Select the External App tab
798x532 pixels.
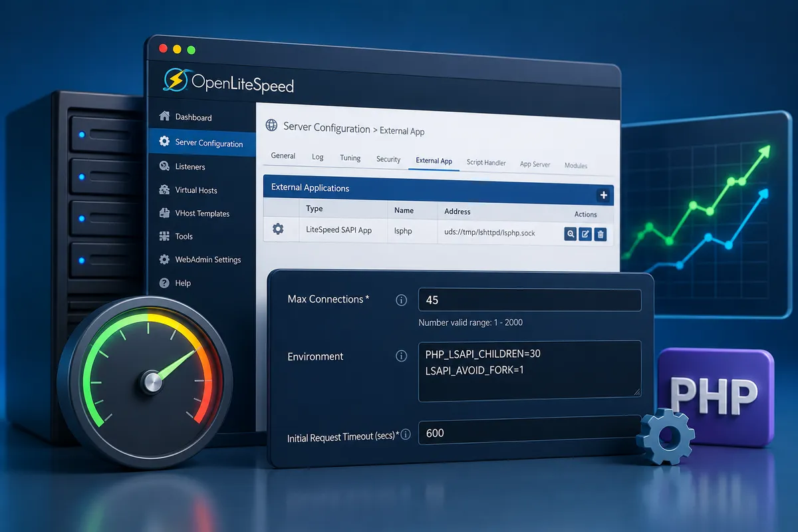434,161
